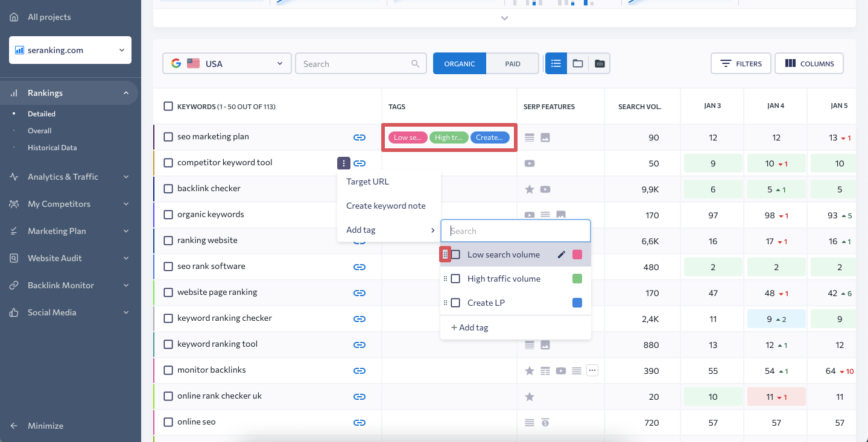Check the seo marketing plan keyword checkbox

click(x=168, y=137)
